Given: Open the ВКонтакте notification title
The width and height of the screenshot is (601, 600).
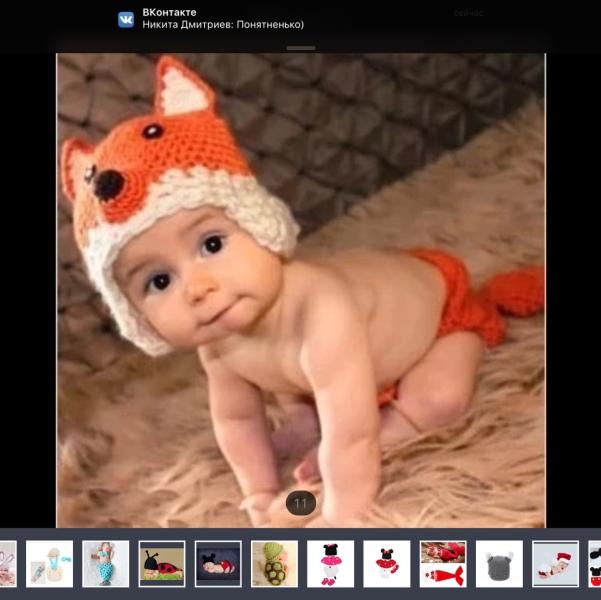Looking at the screenshot, I should point(170,12).
